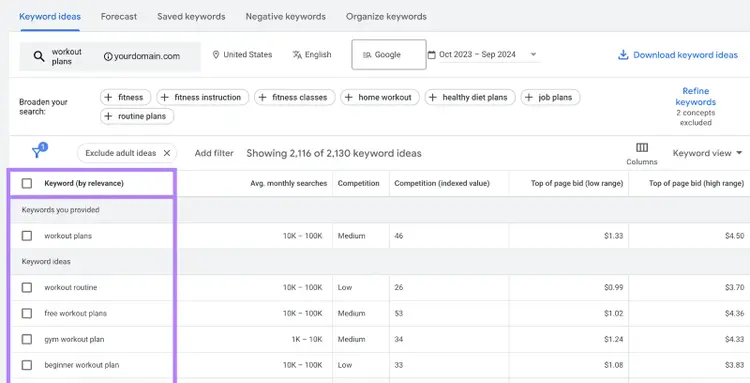Viewport: 750px width, 383px height.
Task: Click the $4.50 high bid value
Action: pyautogui.click(x=734, y=236)
